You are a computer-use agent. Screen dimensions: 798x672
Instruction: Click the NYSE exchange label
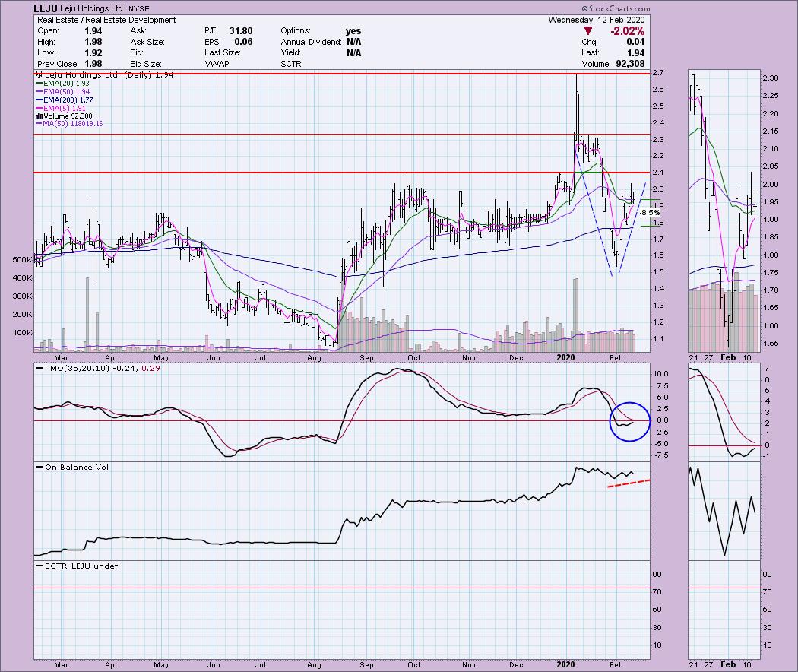pos(139,9)
